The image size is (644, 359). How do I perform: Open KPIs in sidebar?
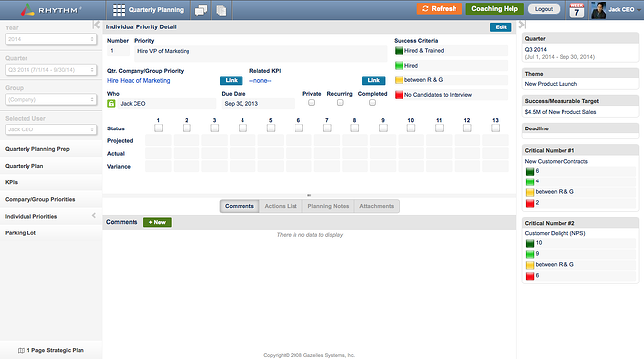pos(51,182)
